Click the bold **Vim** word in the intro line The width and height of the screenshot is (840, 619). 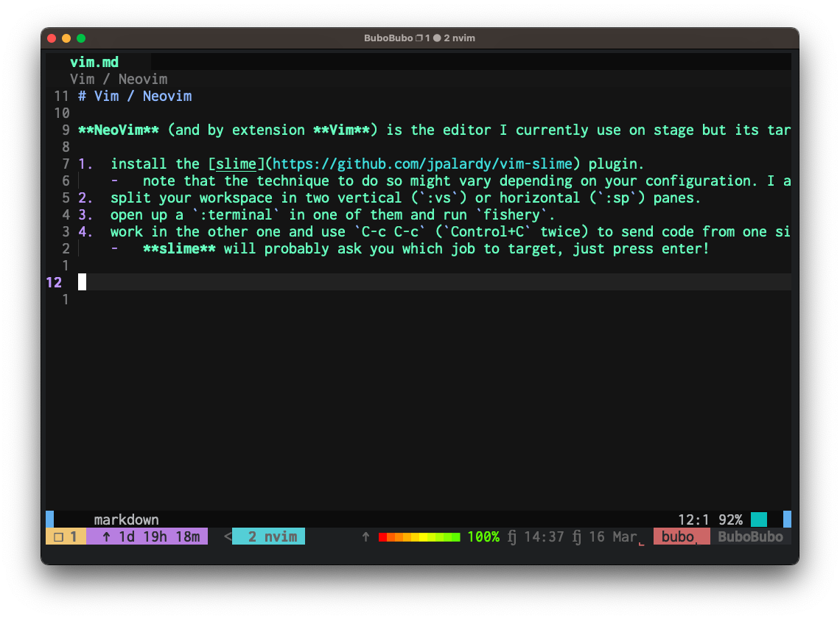[x=341, y=130]
